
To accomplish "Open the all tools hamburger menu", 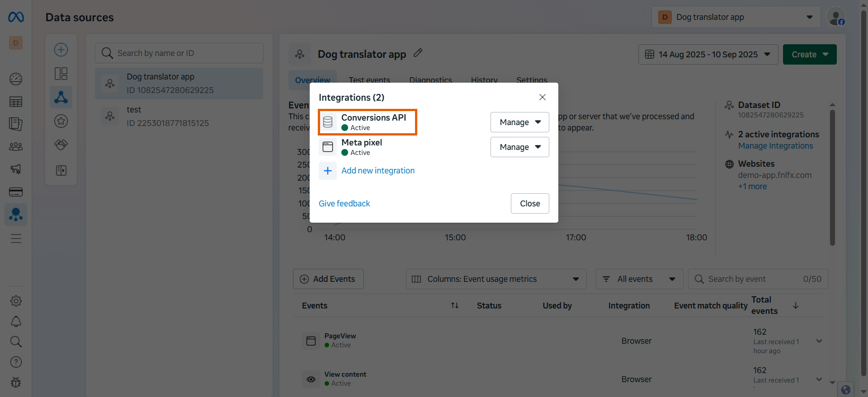I will point(16,238).
